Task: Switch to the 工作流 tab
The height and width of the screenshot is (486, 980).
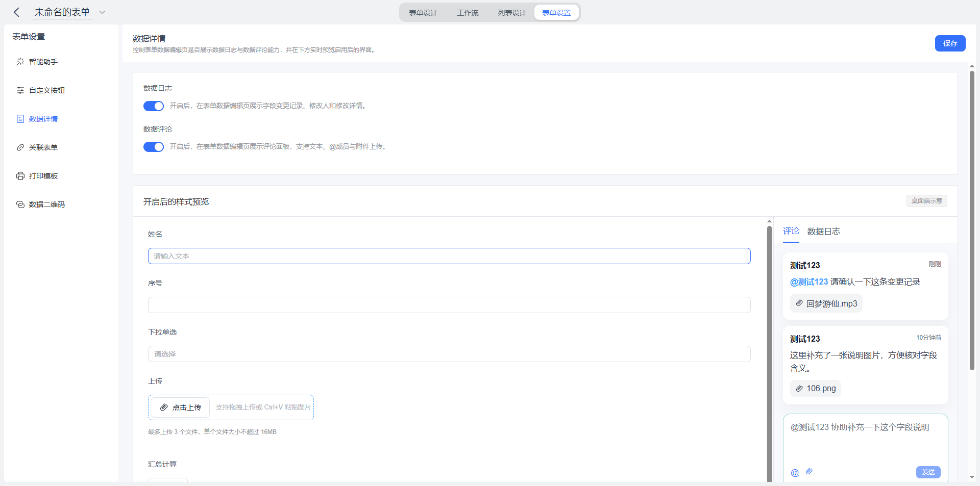Action: pos(468,13)
